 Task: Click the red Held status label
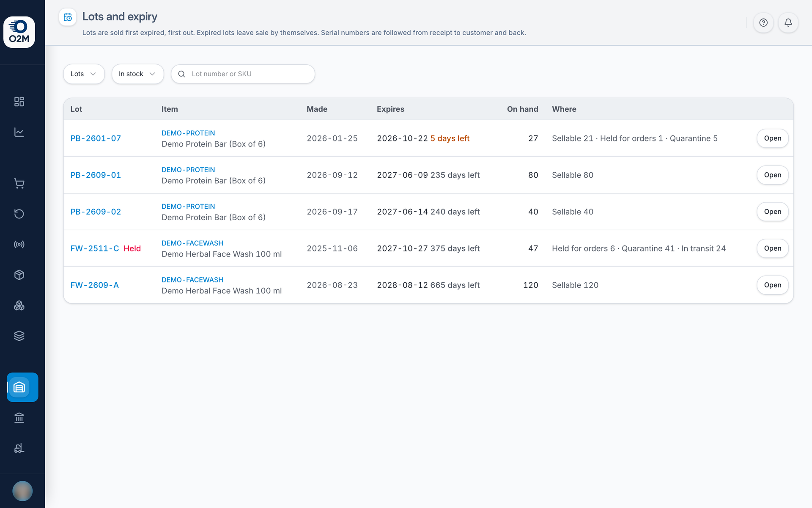pyautogui.click(x=132, y=248)
